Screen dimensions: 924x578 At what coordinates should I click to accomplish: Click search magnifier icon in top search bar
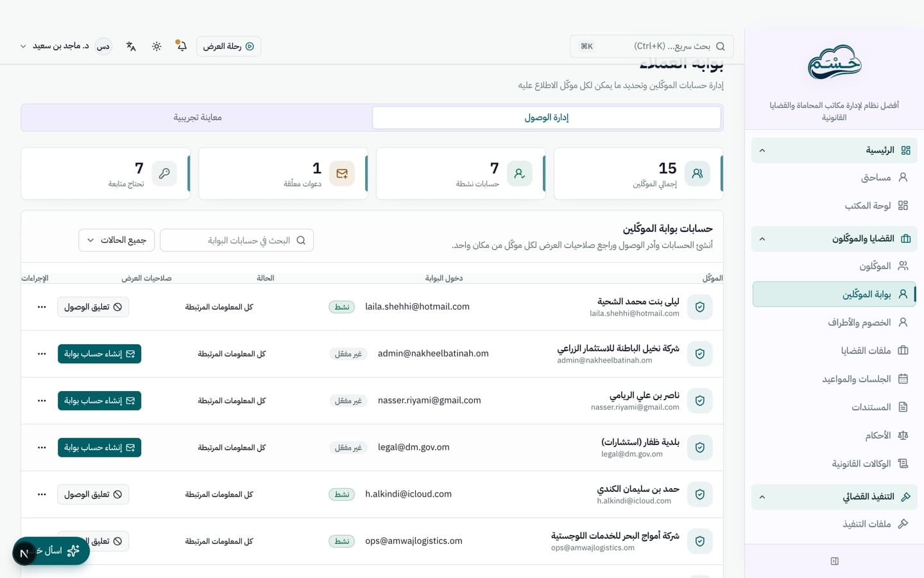(x=720, y=46)
